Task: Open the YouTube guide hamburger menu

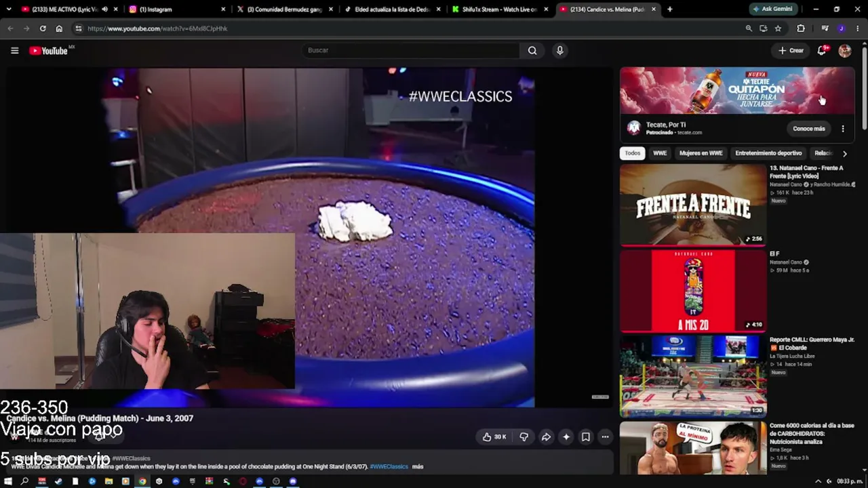Action: (x=14, y=50)
